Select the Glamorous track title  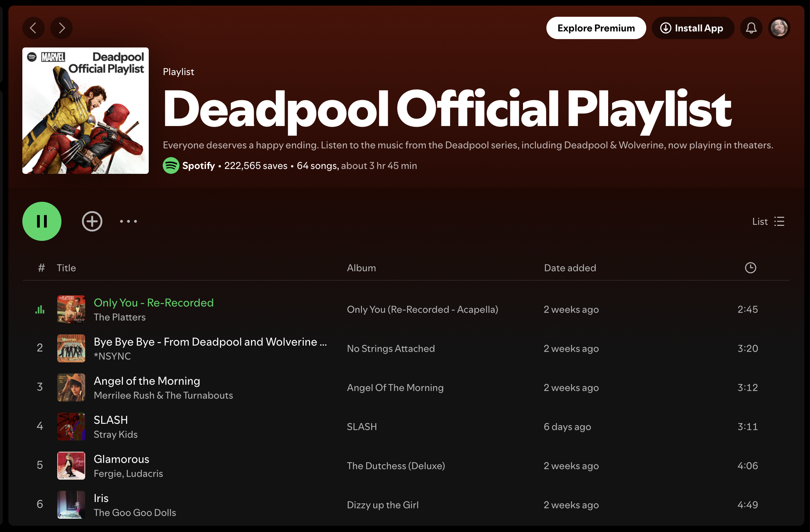(121, 459)
